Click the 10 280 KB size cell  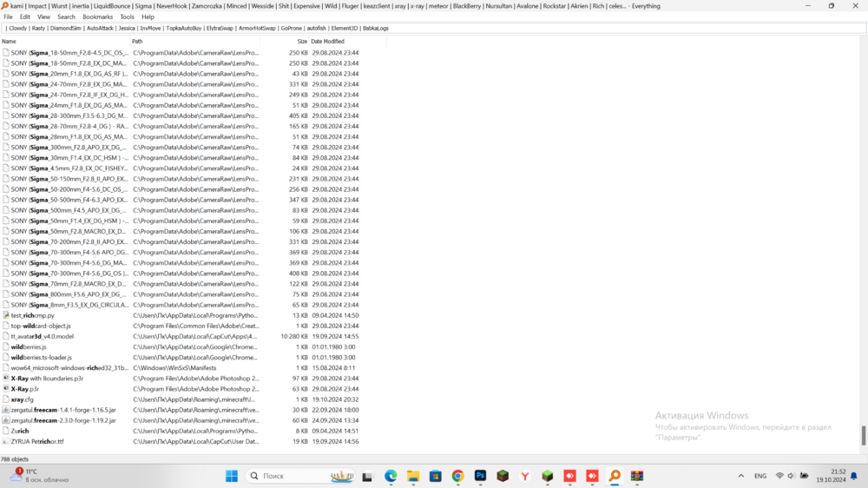click(294, 336)
